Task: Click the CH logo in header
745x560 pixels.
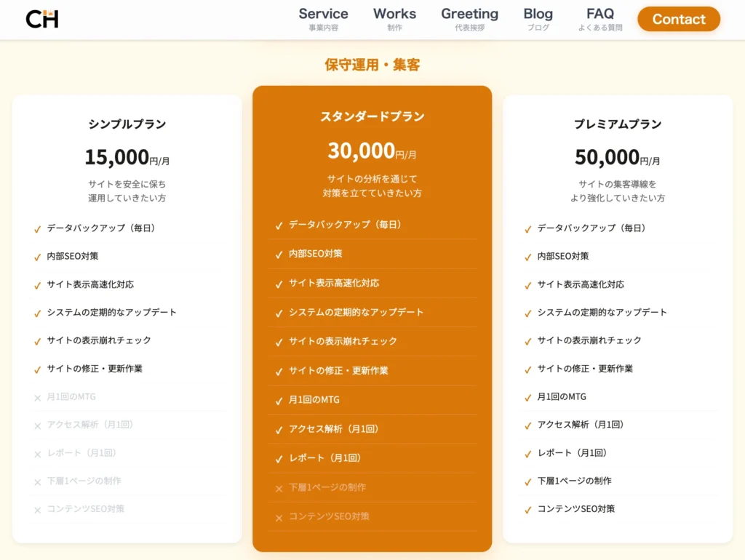Action: [x=42, y=19]
